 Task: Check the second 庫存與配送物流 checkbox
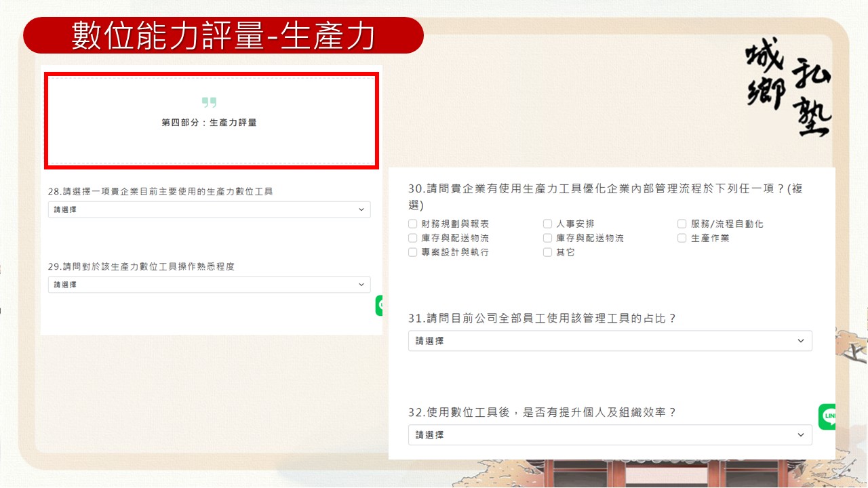(x=547, y=238)
